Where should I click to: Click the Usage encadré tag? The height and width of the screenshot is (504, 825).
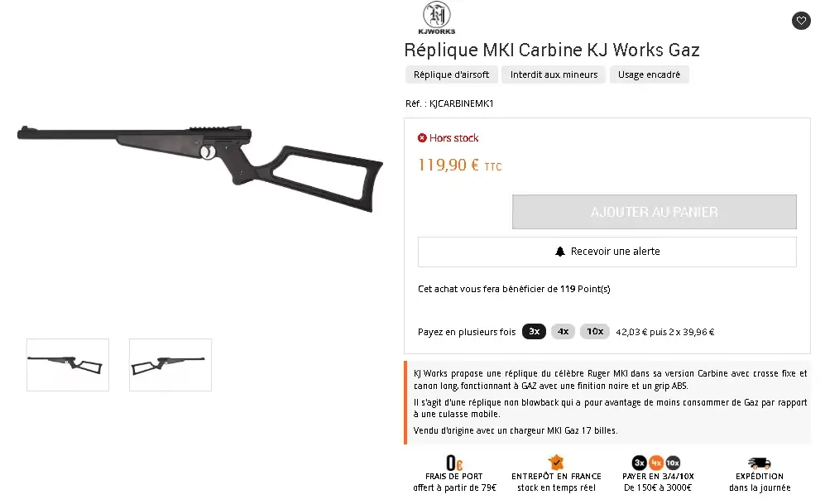tap(649, 74)
